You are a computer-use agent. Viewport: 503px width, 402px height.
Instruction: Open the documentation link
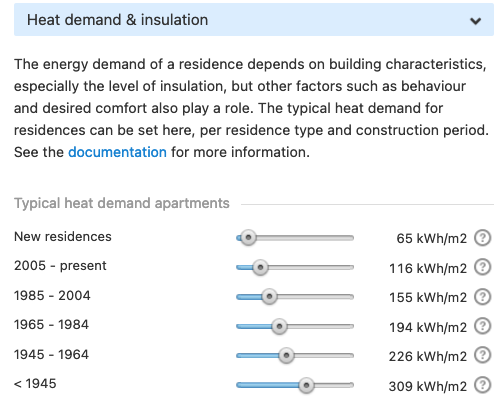117,152
